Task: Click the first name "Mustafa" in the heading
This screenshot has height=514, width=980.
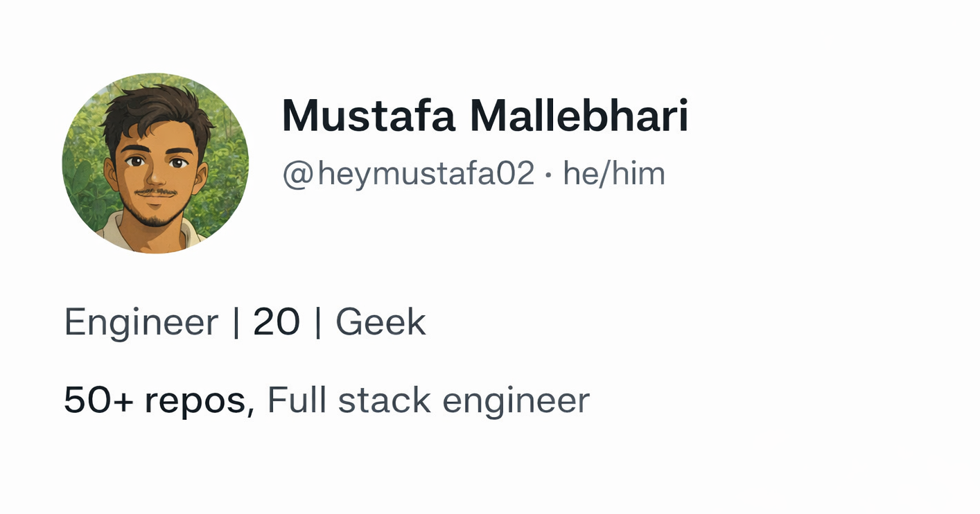Action: (x=368, y=116)
